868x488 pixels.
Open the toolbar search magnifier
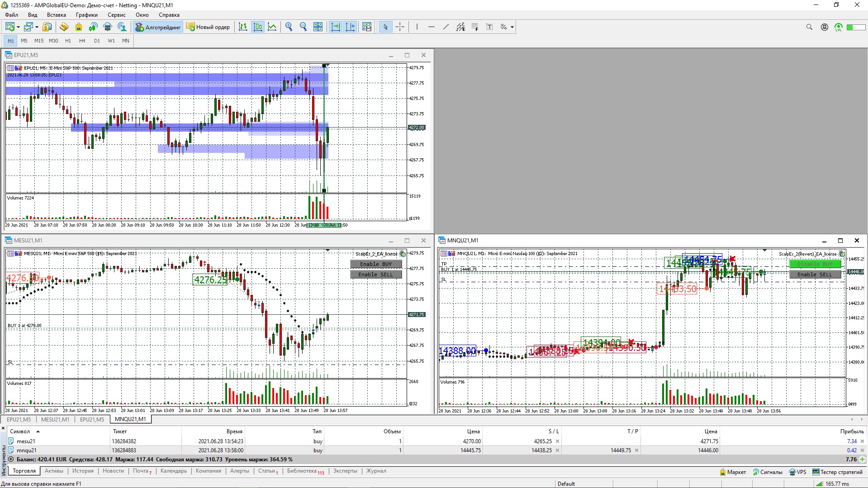coord(809,27)
